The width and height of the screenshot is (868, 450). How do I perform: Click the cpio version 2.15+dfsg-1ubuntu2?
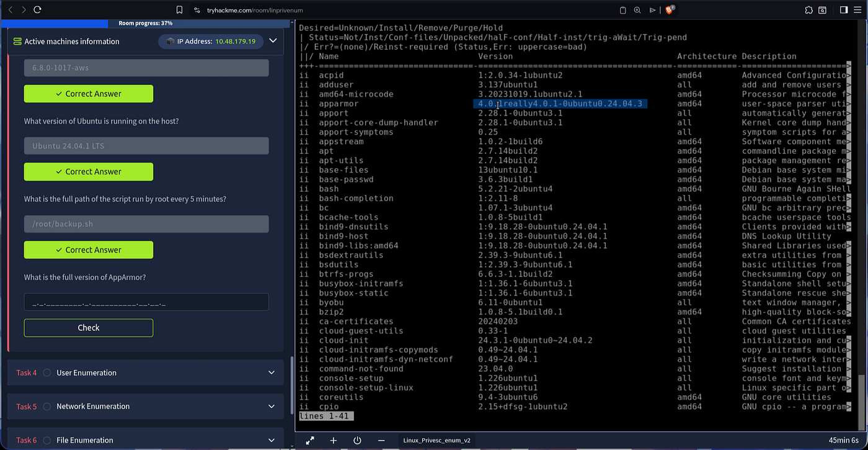(x=523, y=407)
